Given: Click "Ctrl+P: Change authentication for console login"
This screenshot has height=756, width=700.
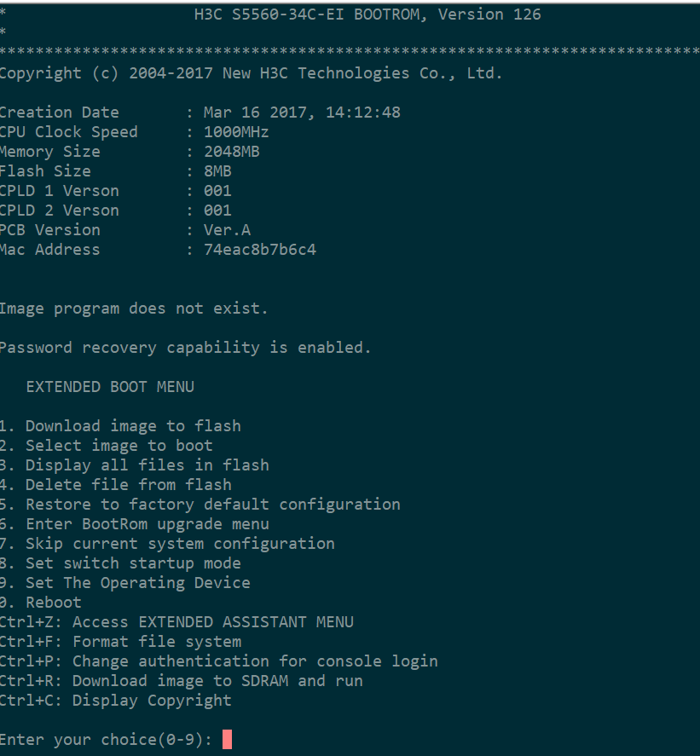Looking at the screenshot, I should point(219,661).
